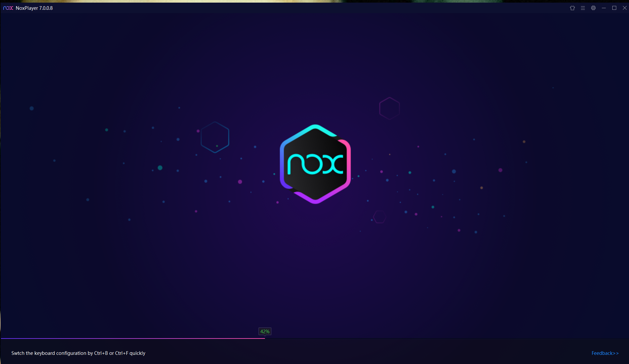The width and height of the screenshot is (629, 364).
Task: Click the 42% progress percentage label
Action: [265, 331]
